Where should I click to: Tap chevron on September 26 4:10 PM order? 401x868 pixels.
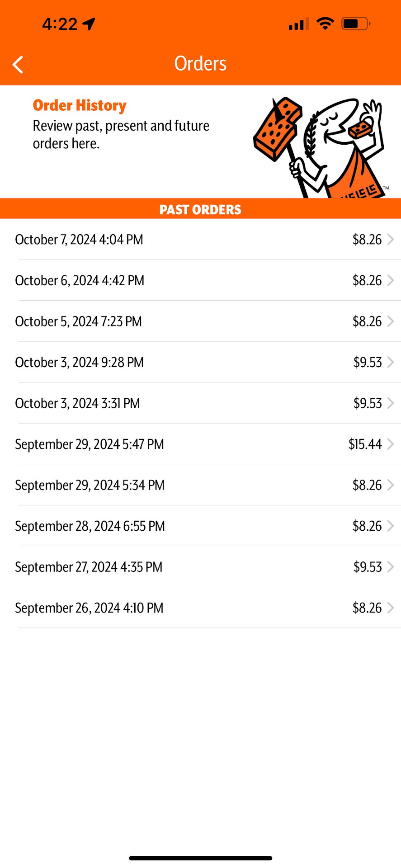click(391, 608)
